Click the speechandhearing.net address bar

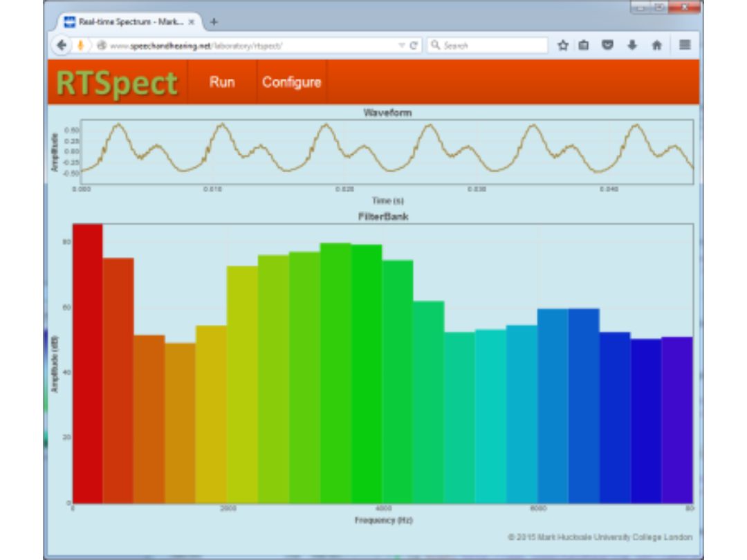[x=248, y=45]
